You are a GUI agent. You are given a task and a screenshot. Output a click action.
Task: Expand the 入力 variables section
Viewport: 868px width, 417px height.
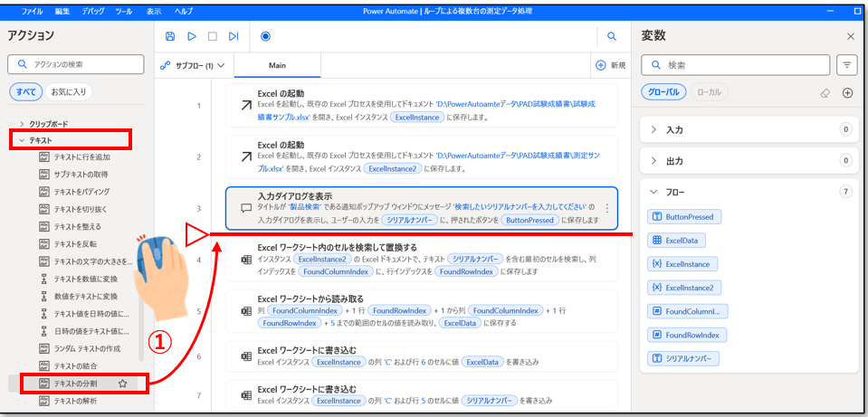(653, 129)
